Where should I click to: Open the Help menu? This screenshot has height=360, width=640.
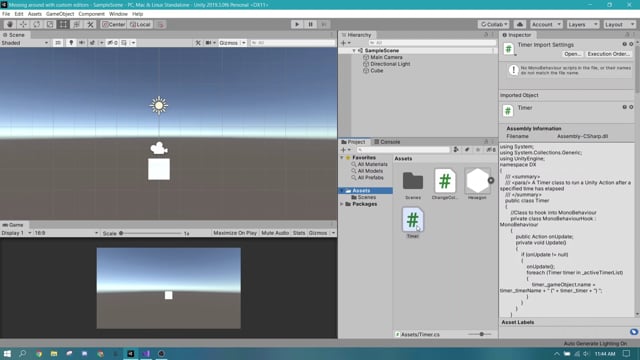pos(138,14)
